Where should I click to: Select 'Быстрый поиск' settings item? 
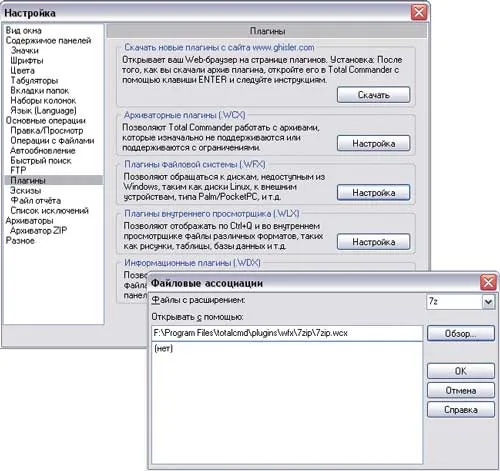tap(41, 160)
